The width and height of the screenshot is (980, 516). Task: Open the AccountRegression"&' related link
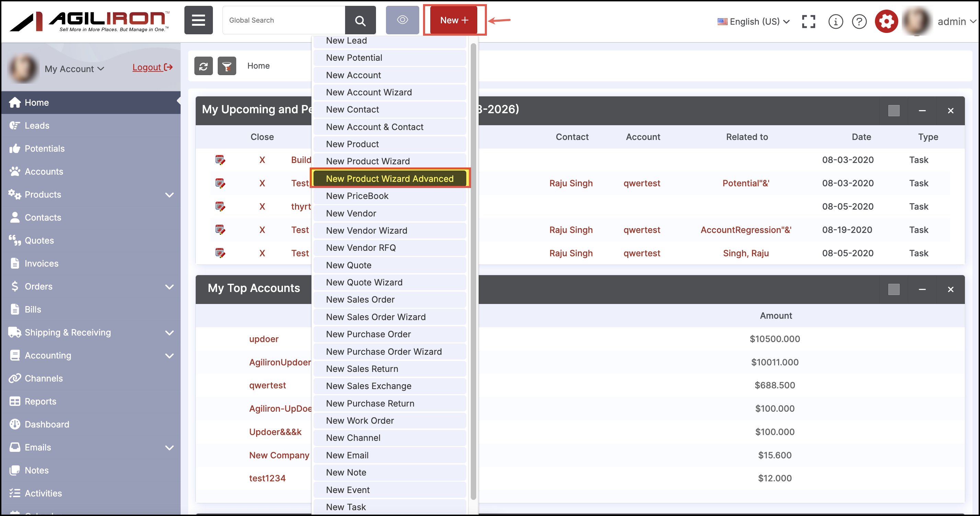(x=746, y=230)
